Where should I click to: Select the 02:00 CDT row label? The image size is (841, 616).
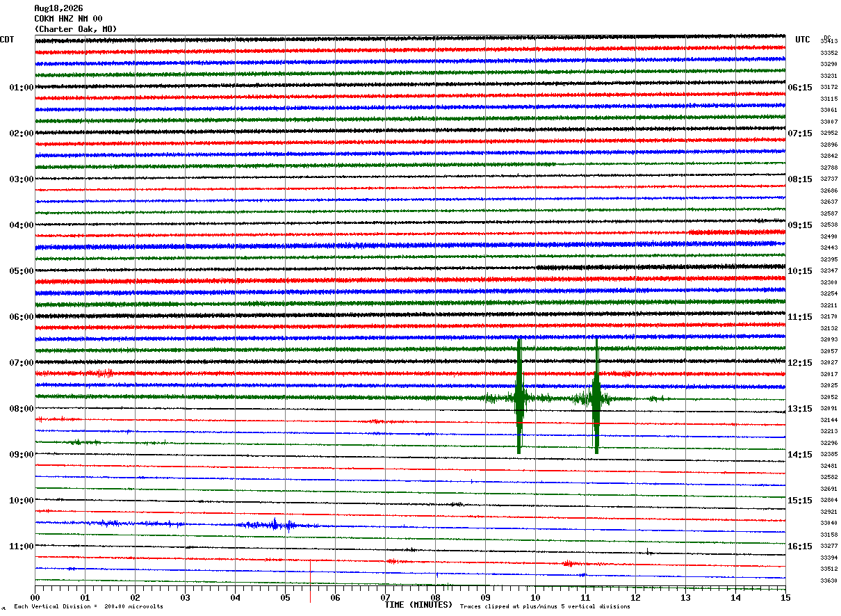click(x=22, y=133)
